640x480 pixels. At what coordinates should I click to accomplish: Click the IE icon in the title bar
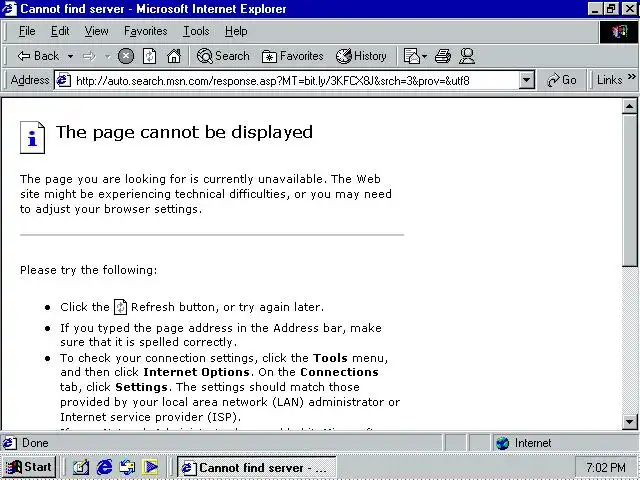point(9,9)
